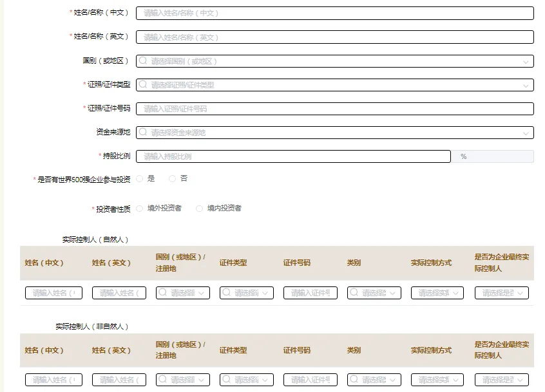Open the 资金来源地 dropdown

tap(335, 133)
